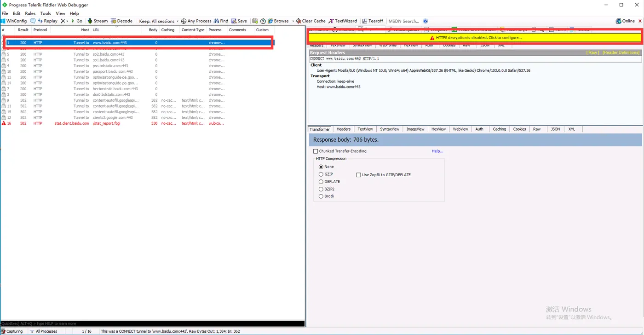Open the Tools menu
This screenshot has width=644, height=335.
coord(46,13)
